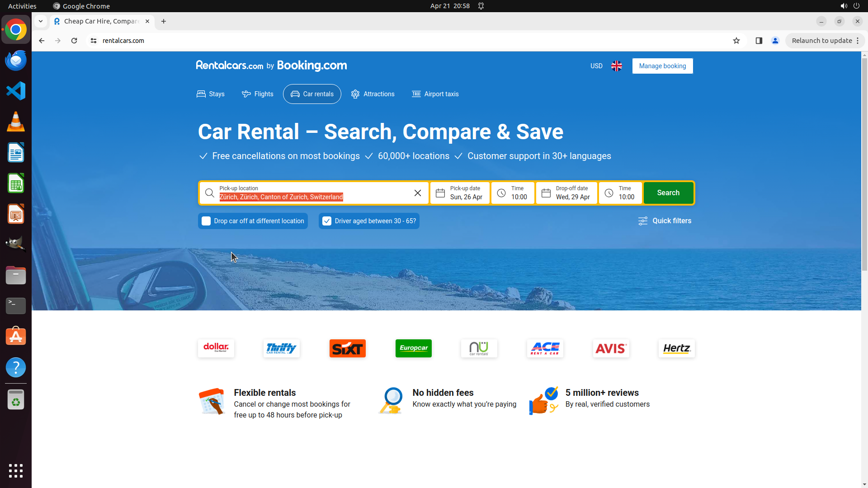Open the drop-off date picker
Image resolution: width=868 pixels, height=488 pixels.
coord(566,193)
